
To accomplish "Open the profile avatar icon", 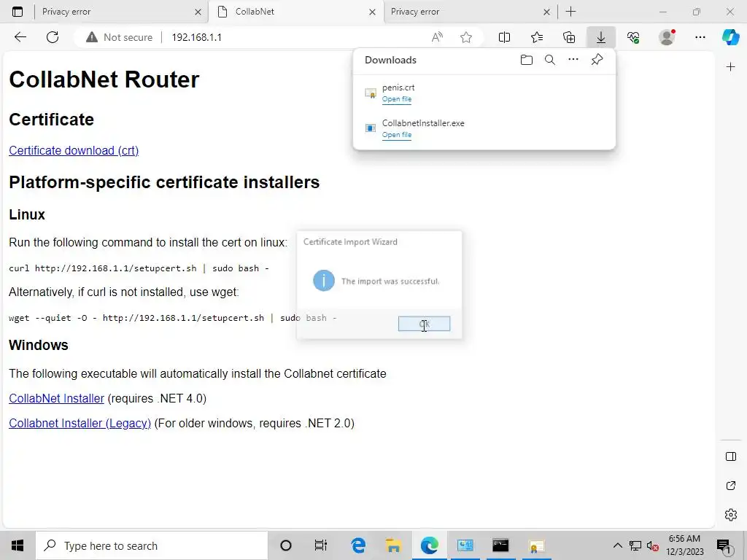I will pos(667,37).
